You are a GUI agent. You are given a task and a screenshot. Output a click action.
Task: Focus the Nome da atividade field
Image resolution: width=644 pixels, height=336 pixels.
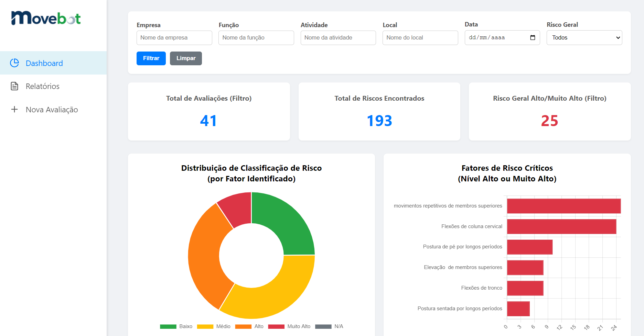click(338, 38)
